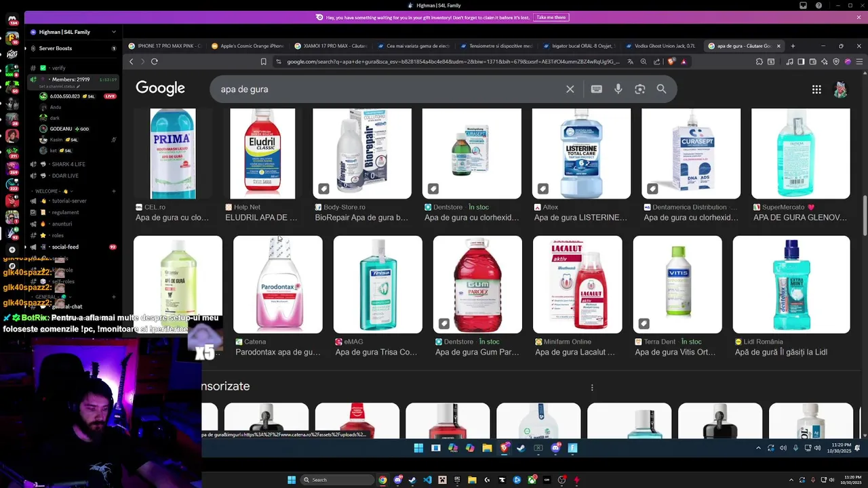
Task: Open the Xbox app on the taskbar
Action: pyautogui.click(x=532, y=480)
